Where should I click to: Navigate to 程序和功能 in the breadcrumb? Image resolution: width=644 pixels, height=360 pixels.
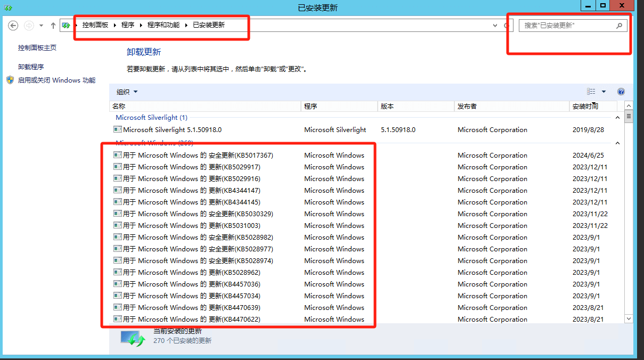tap(164, 25)
